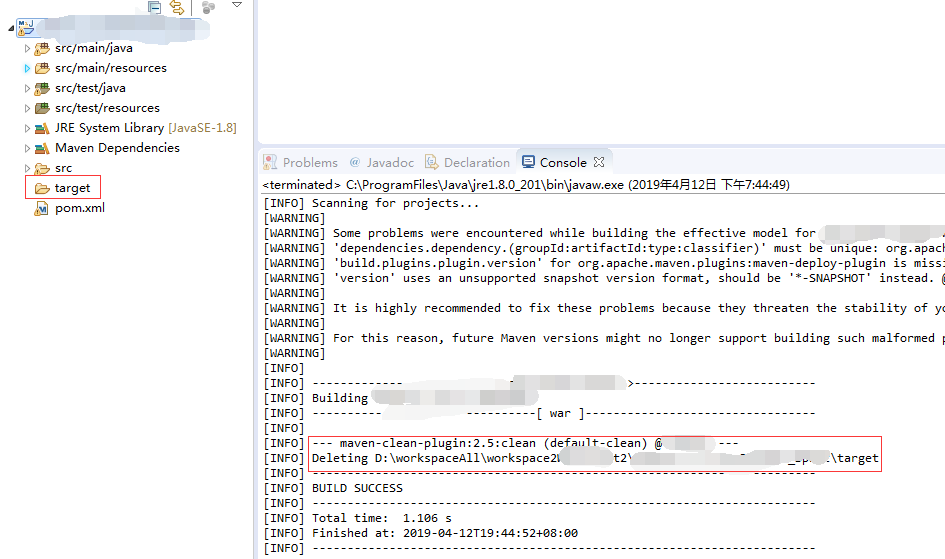Open Package Explorer View Menu arrow
Screen dimensions: 945x559
click(237, 5)
